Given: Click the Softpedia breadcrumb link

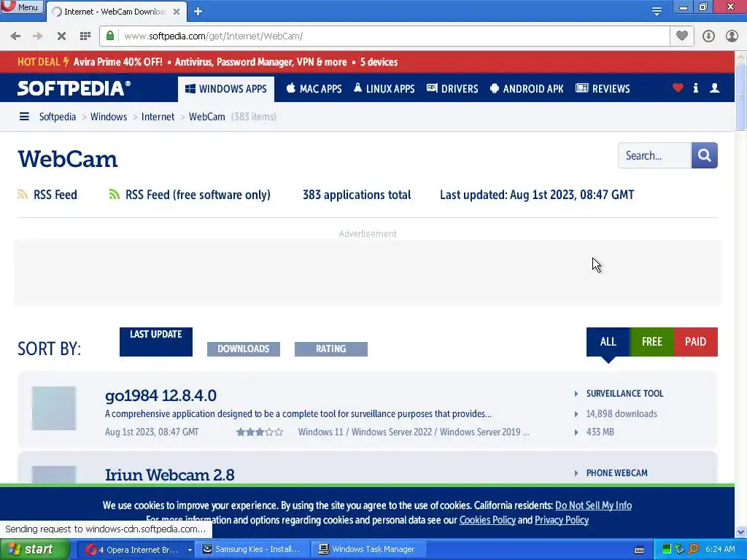Looking at the screenshot, I should coord(57,117).
